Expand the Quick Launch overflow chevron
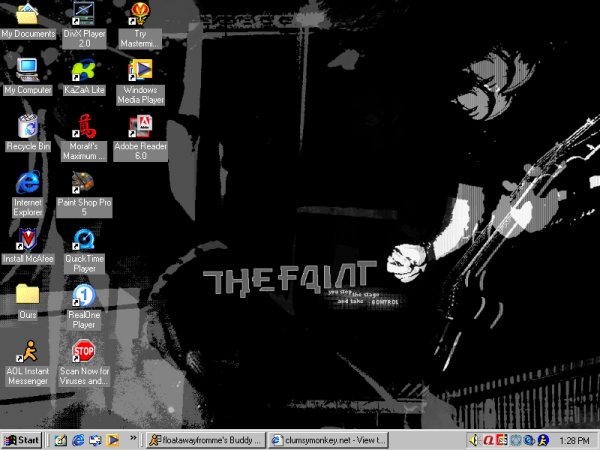Image resolution: width=600 pixels, height=450 pixels. [133, 437]
